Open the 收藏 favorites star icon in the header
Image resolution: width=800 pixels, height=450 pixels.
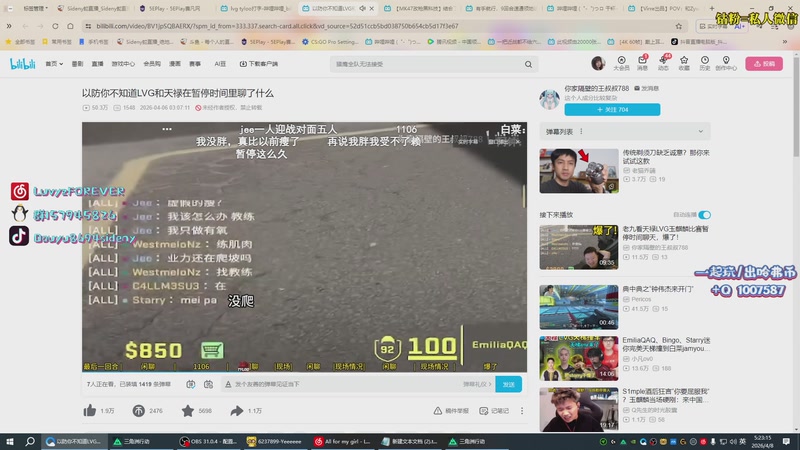[684, 63]
